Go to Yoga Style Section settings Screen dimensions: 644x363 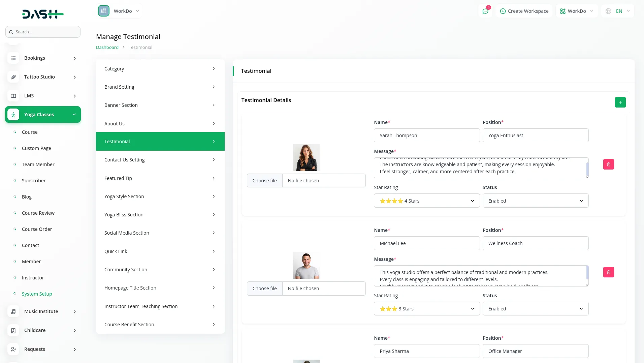(x=160, y=196)
